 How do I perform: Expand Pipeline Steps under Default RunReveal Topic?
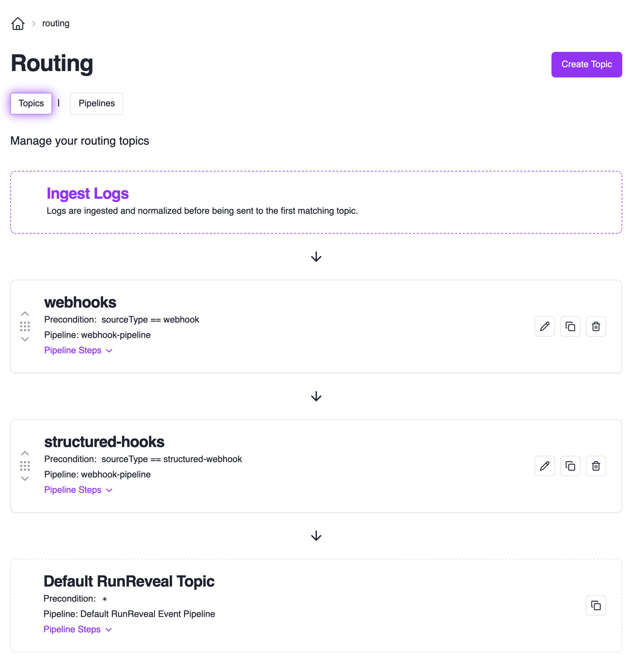tap(77, 629)
